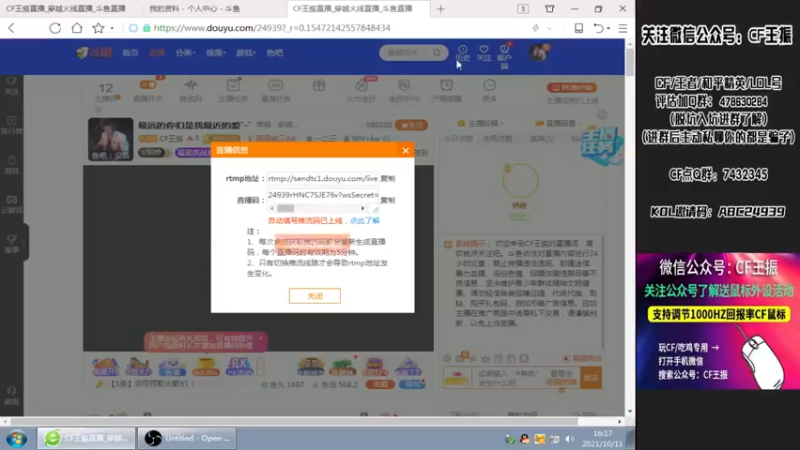This screenshot has width=800, height=450.
Task: Click the tab count icon in the title bar
Action: point(523,9)
